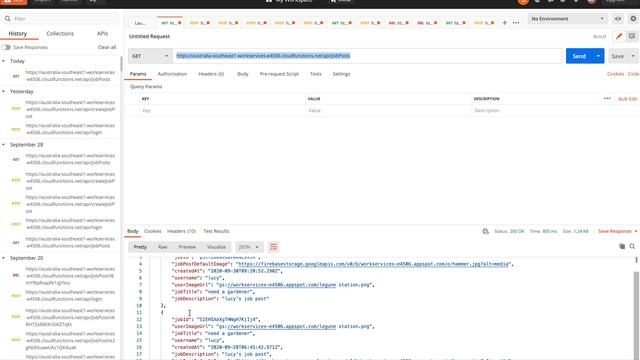Click the history sidebar scrollbar
Screen dimensions: 640x360
(x=121, y=64)
